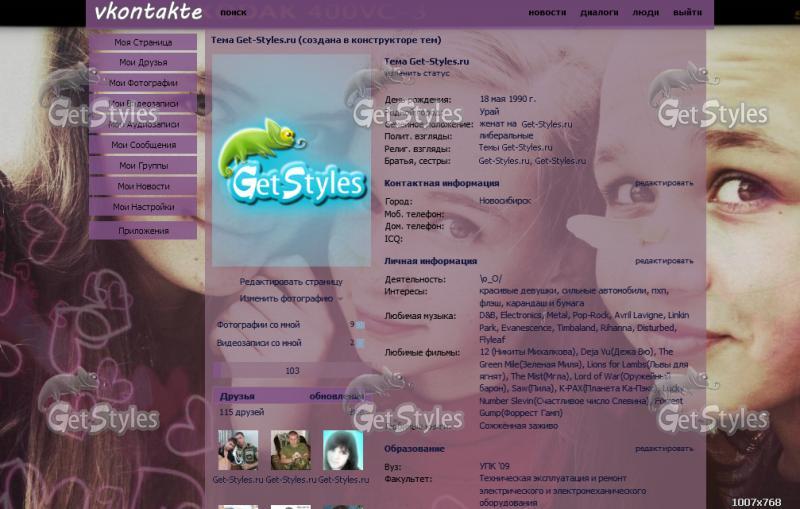Screen dimensions: 800x509
Task: Open Мои Сообщения sidebar item
Action: (x=143, y=145)
